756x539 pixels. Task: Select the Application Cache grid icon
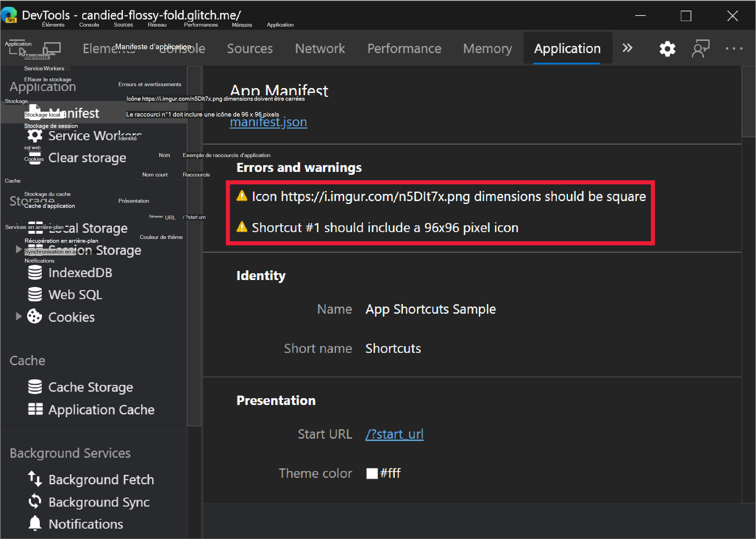[35, 409]
